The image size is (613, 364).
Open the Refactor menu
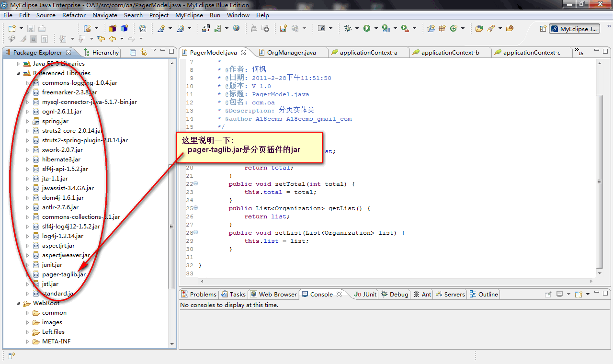(x=74, y=15)
